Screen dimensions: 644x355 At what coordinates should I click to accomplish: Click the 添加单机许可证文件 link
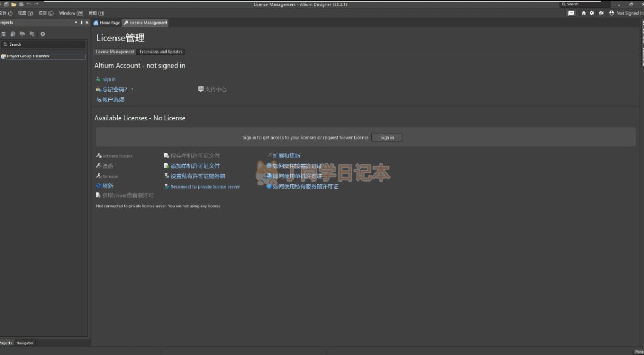pyautogui.click(x=195, y=166)
